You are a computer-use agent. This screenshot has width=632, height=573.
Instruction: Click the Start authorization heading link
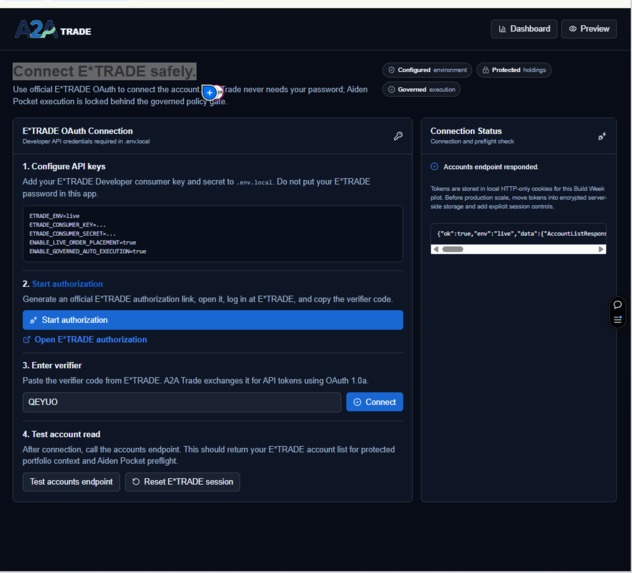67,284
